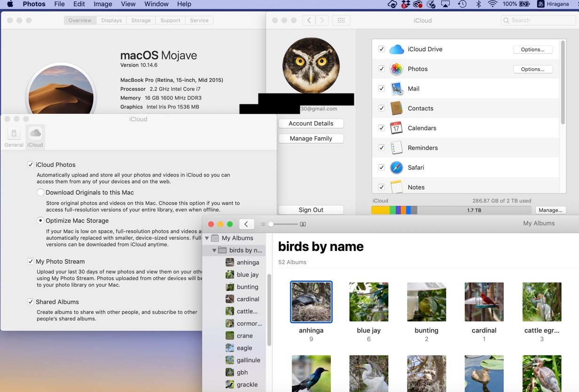Click the thumbnail zoom slider in Photos
579x392 pixels.
(x=283, y=224)
